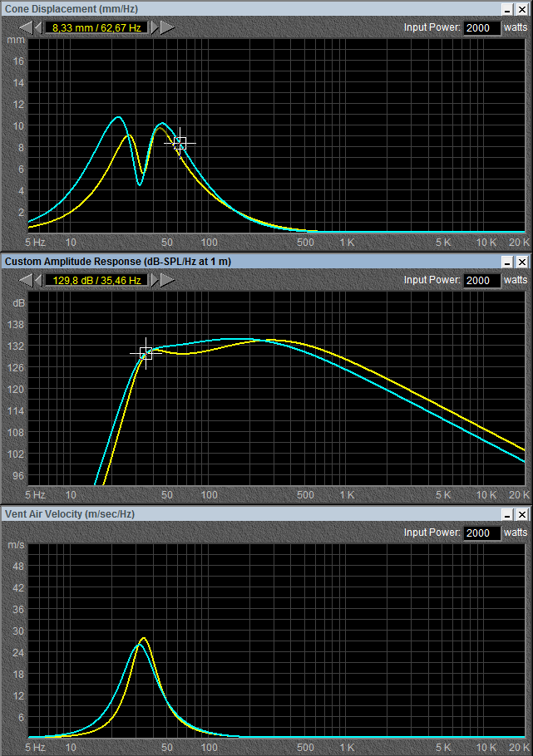The height and width of the screenshot is (756, 533).
Task: Click the '10' mm axis label in Cone Displacement
Action: pyautogui.click(x=18, y=125)
